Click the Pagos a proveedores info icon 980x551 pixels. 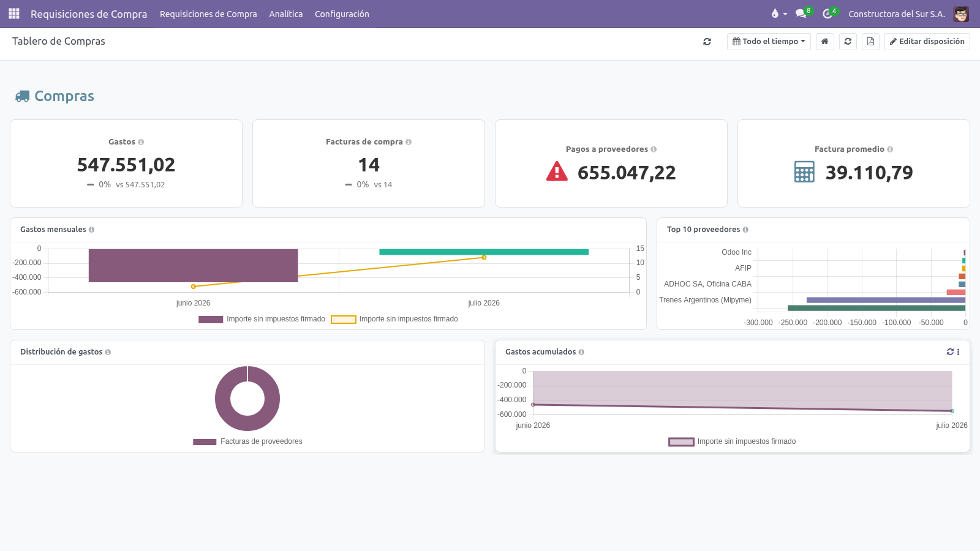coord(654,149)
